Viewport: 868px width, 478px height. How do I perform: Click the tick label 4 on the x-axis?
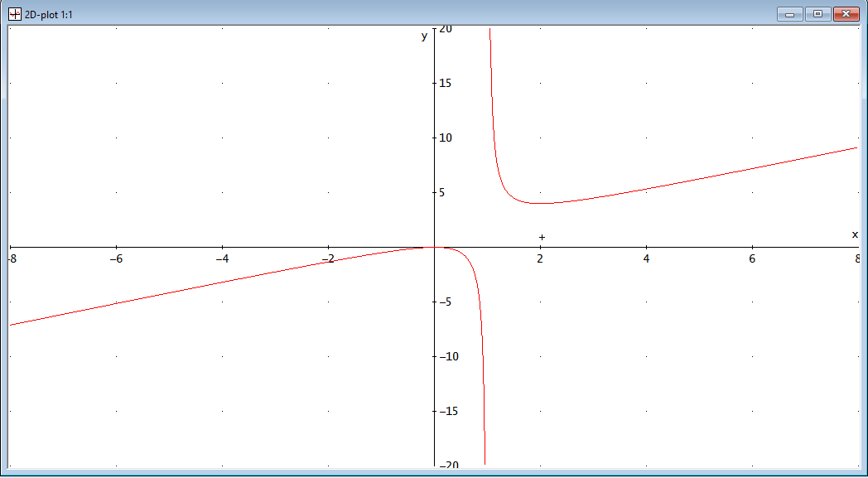(646, 259)
